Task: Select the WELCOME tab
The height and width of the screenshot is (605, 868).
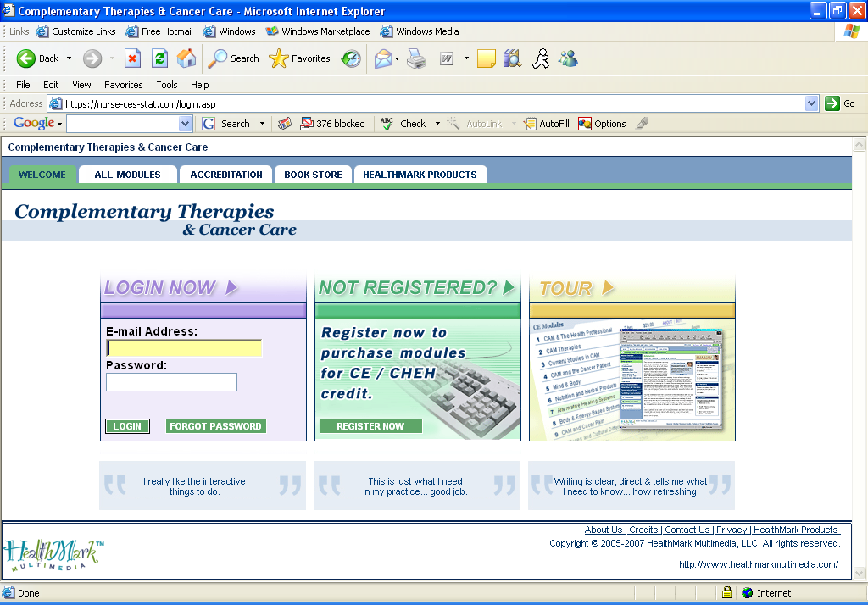Action: click(x=42, y=175)
